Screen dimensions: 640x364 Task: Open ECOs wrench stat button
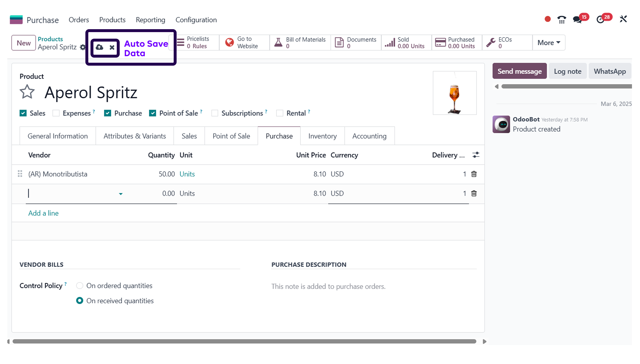pos(507,42)
